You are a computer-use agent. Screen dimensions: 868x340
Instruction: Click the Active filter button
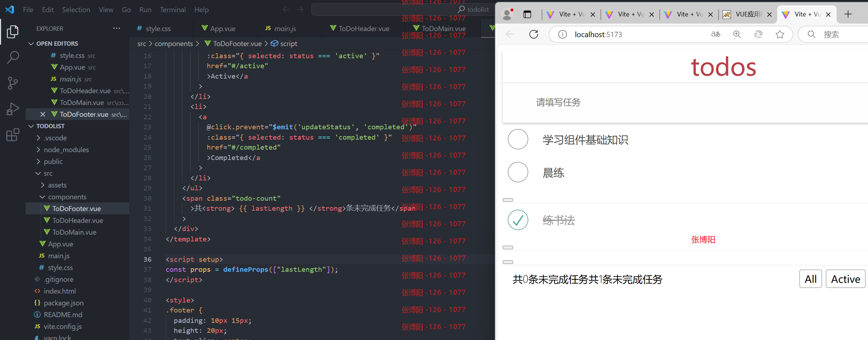coord(845,279)
